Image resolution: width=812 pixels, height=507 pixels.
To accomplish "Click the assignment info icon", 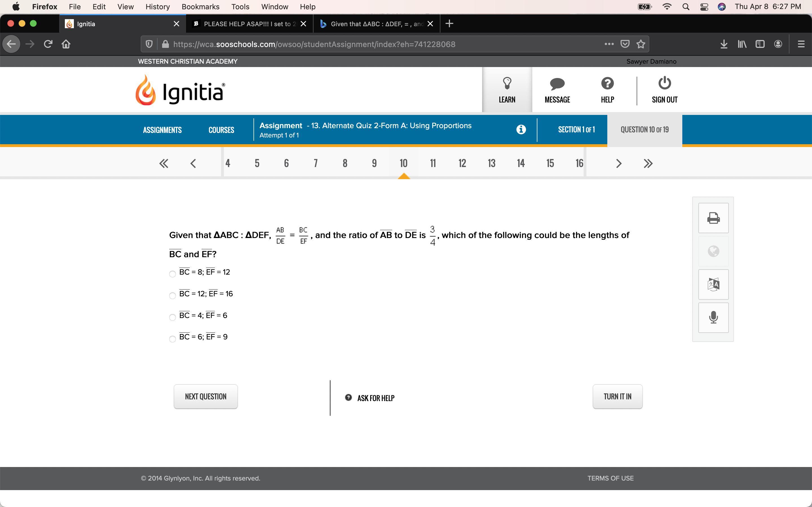I will pyautogui.click(x=521, y=130).
